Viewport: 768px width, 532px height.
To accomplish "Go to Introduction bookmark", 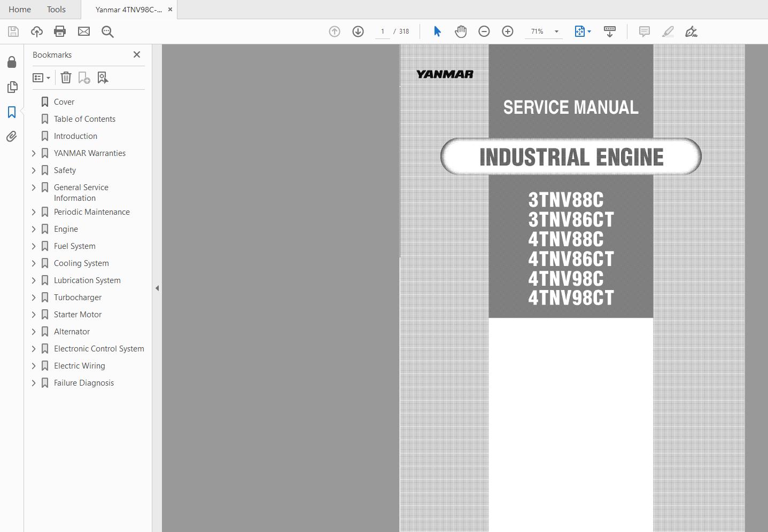I will click(75, 136).
